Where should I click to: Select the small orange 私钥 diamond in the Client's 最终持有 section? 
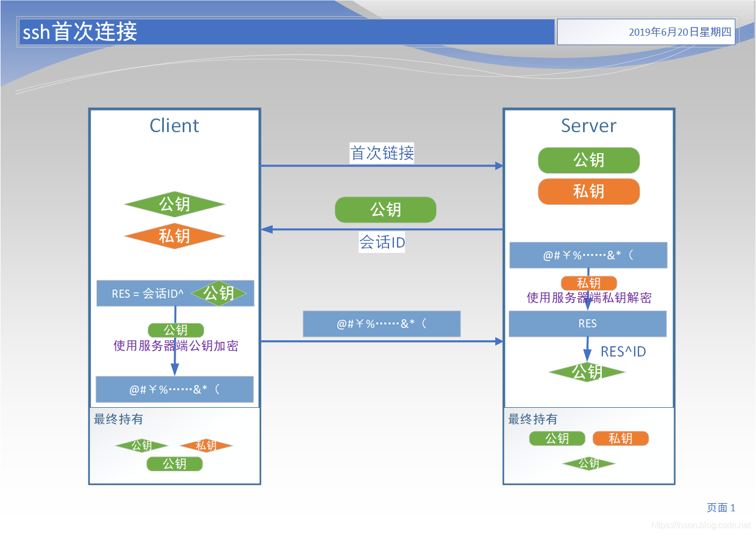(206, 445)
